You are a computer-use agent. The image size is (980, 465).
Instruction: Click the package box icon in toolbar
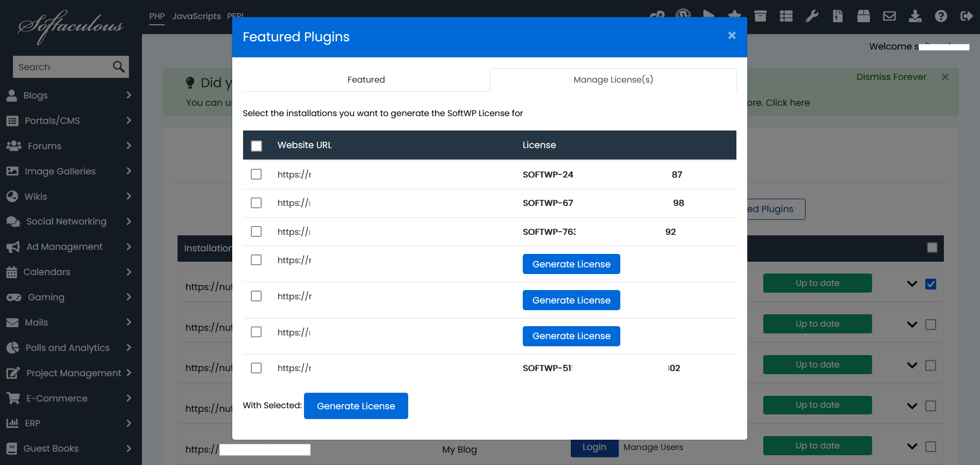[x=863, y=16]
